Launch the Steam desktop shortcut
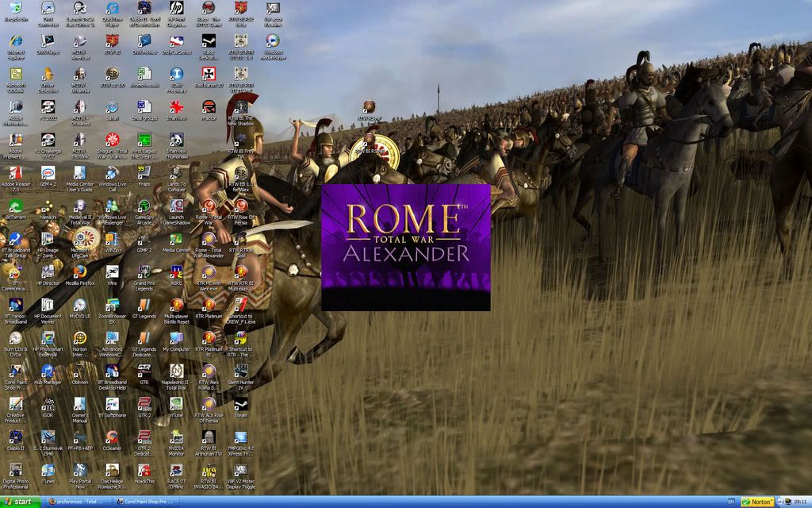Screen dimensions: 812x508 240,404
